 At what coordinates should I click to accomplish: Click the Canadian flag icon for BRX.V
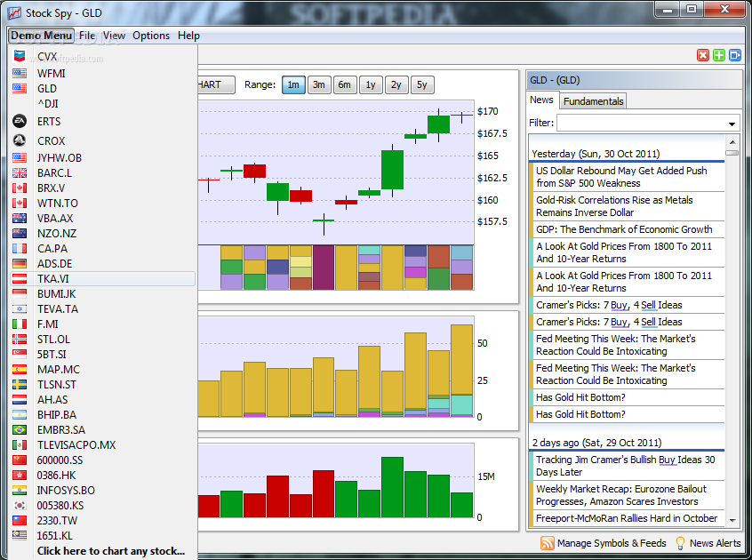(x=20, y=188)
